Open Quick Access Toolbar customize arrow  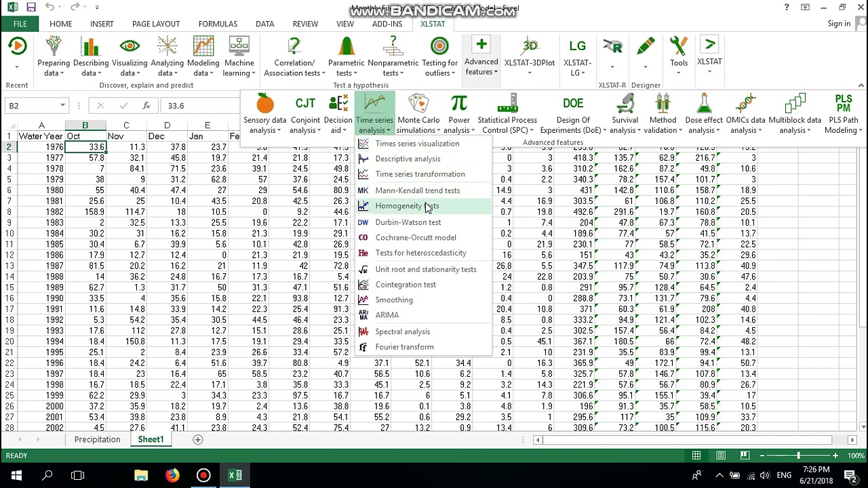click(x=97, y=7)
